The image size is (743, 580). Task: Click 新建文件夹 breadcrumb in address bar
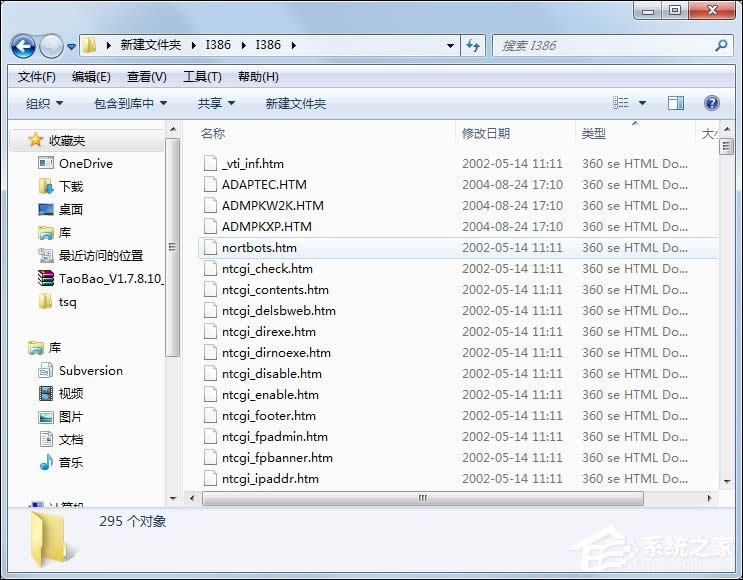tap(151, 45)
